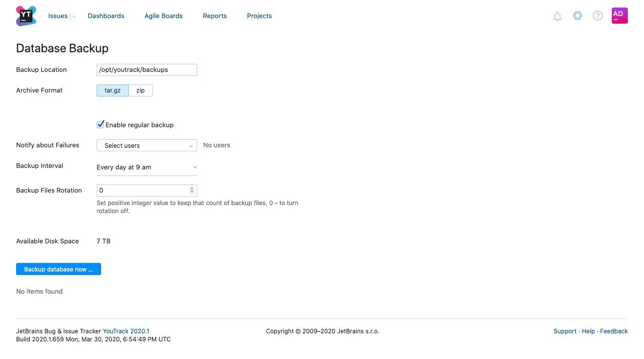Screen dimensions: 644x359
Task: Click the 'Available Disk Space' label
Action: coord(47,241)
